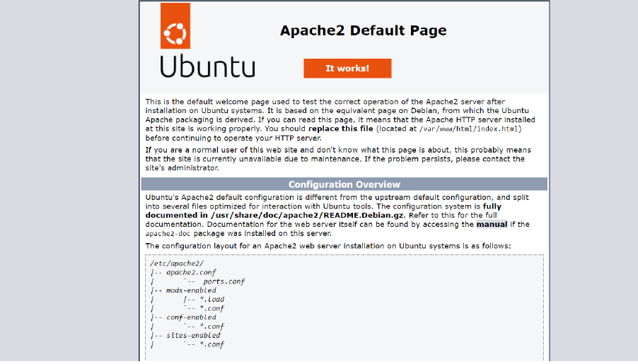Click the path "/var/www/html/index.html"
Screen dimensions: 638x364
tap(469, 129)
